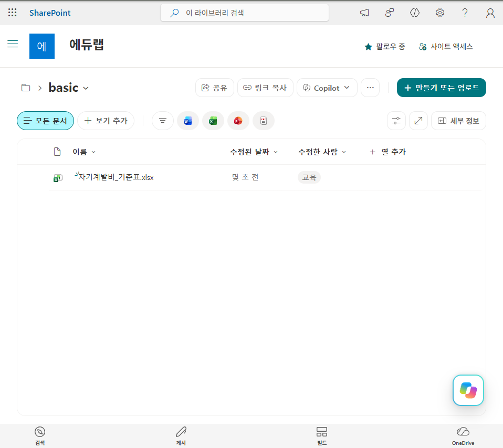
Task: Open 빌드 in the bottom bar
Action: tap(322, 436)
